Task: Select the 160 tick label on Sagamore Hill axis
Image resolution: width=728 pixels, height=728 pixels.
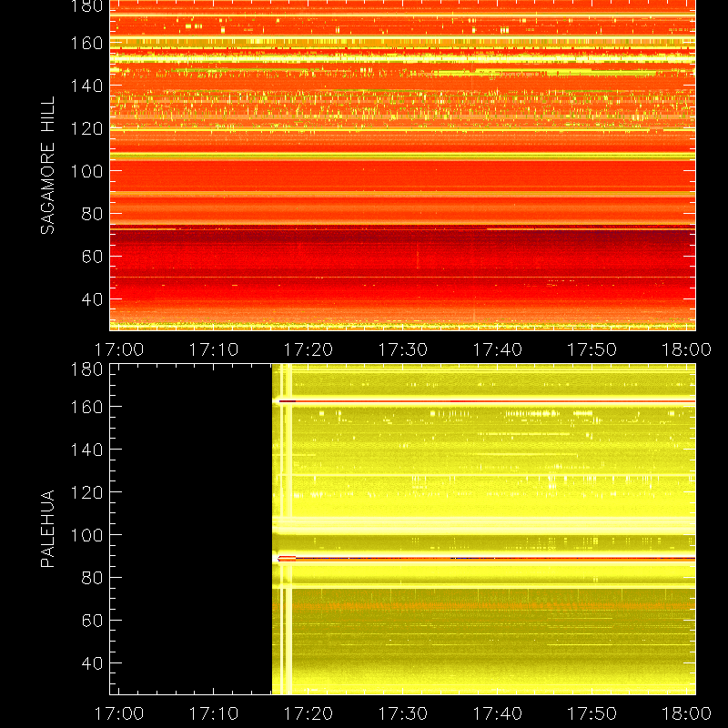Action: pyautogui.click(x=86, y=43)
